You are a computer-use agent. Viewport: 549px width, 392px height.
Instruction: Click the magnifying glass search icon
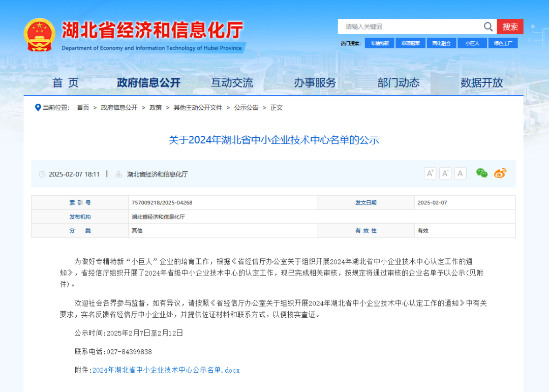pos(488,27)
